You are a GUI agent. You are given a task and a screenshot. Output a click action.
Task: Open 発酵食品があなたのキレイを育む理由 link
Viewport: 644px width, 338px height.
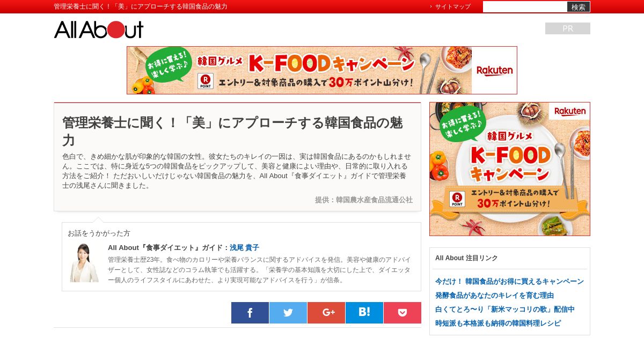click(494, 296)
